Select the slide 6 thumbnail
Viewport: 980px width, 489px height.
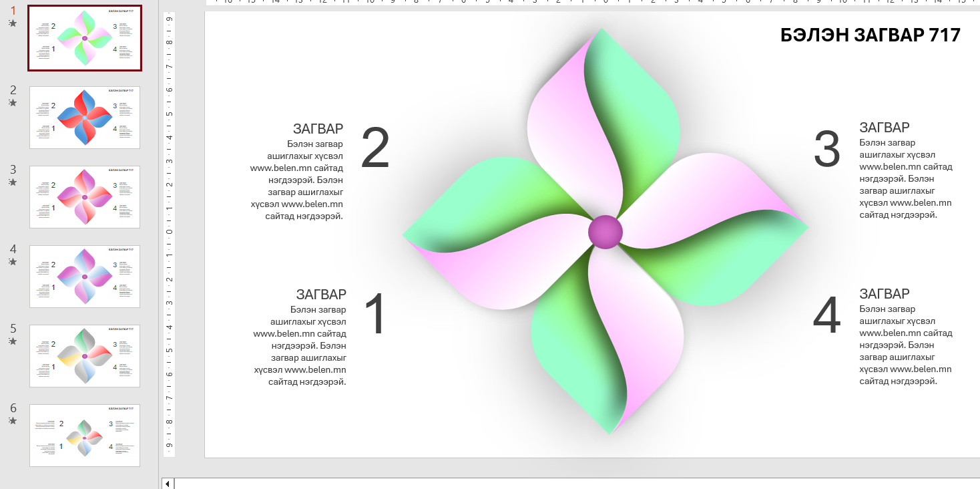click(x=85, y=436)
